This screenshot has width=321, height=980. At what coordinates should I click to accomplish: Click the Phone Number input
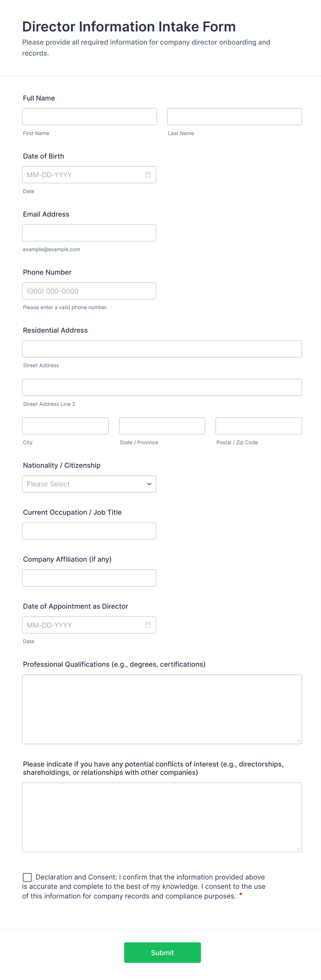coord(89,291)
